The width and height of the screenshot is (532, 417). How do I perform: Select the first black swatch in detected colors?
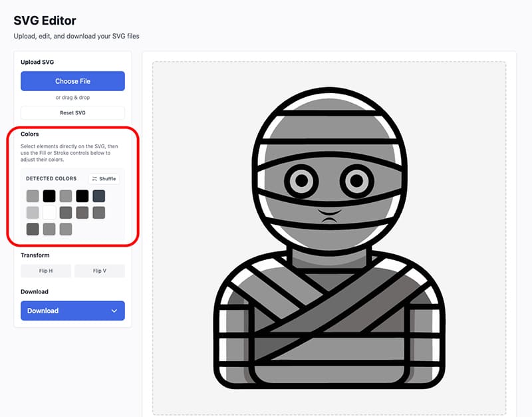click(x=50, y=196)
